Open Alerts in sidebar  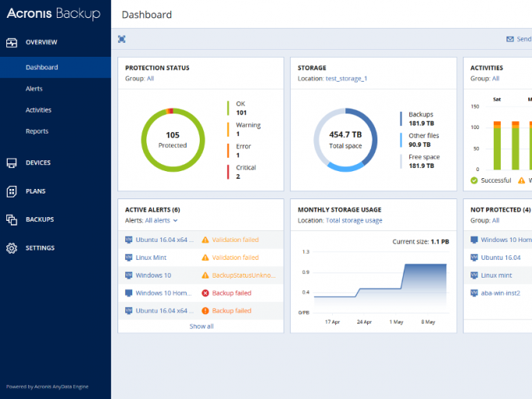(x=34, y=89)
